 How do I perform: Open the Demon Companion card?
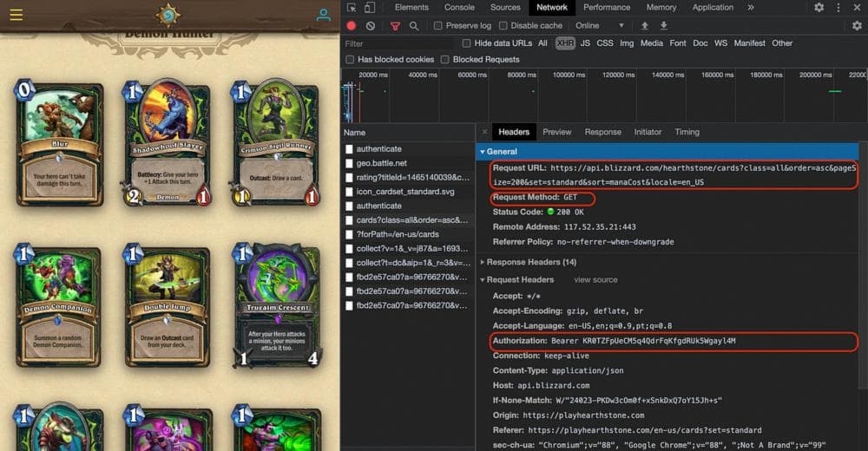tap(58, 306)
